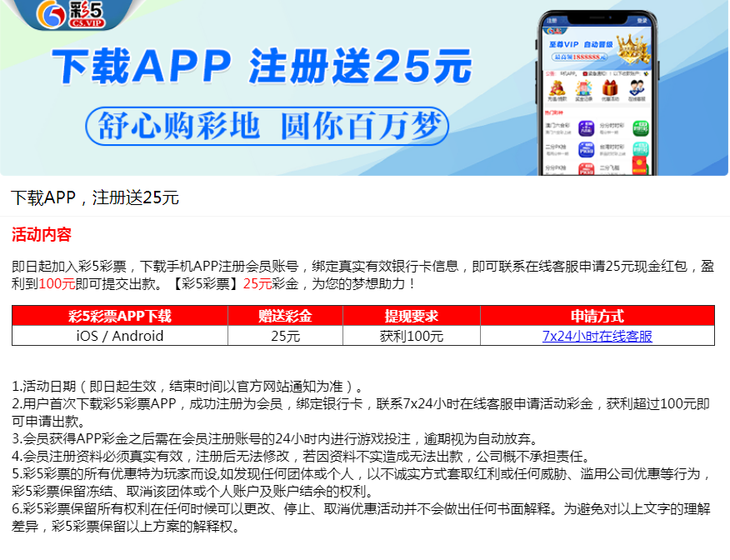The width and height of the screenshot is (730, 560).
Task: Tap 登录 at top of phone screen
Action: click(642, 20)
